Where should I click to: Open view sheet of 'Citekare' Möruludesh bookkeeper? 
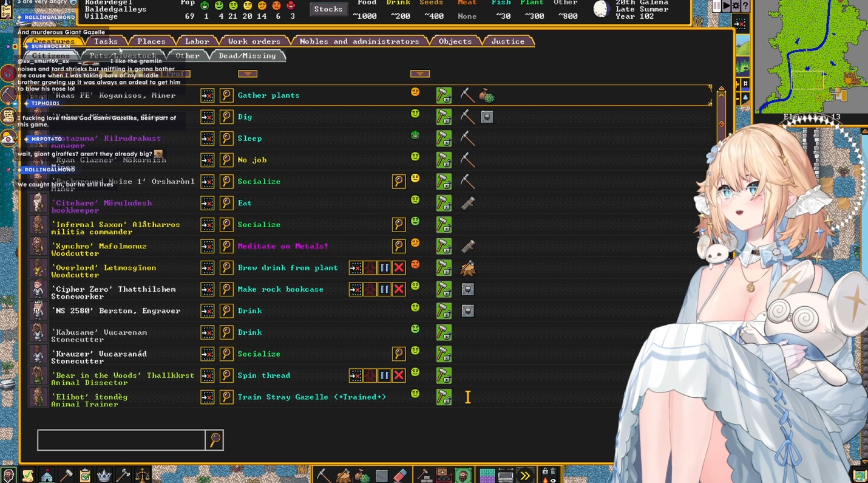226,203
